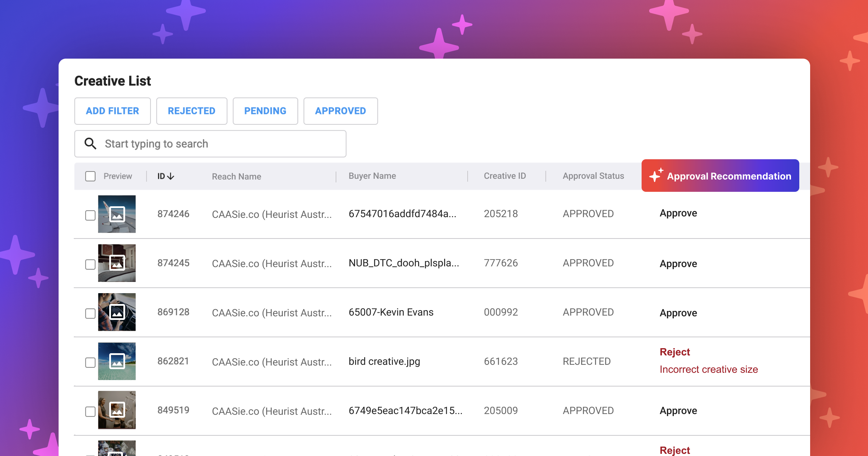Filter list by APPROVED

(340, 111)
